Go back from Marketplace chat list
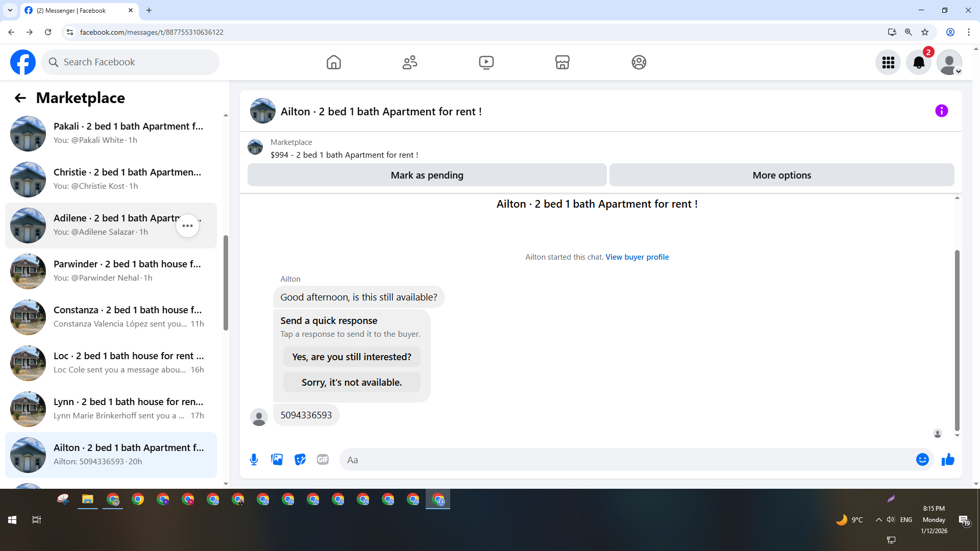The width and height of the screenshot is (980, 551). click(20, 98)
